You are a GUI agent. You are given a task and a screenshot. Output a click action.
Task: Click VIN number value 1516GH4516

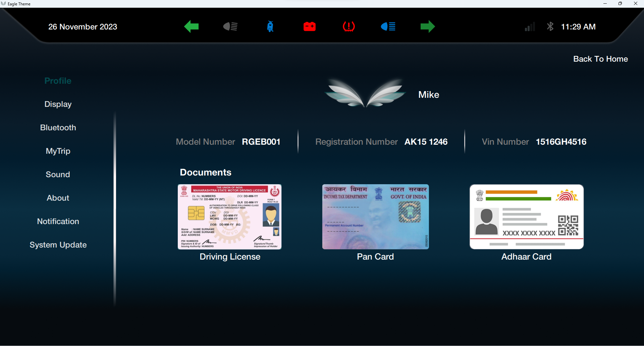[x=561, y=142]
